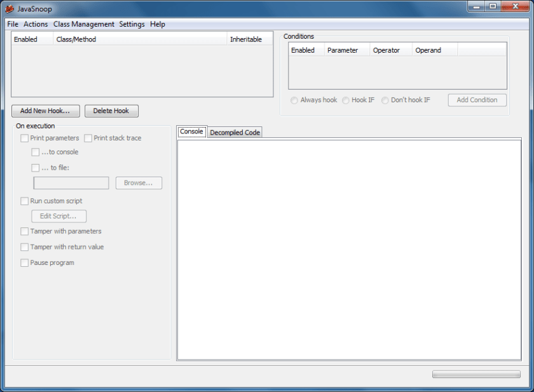The width and height of the screenshot is (534, 392).
Task: Check the Pause program option
Action: coord(24,262)
